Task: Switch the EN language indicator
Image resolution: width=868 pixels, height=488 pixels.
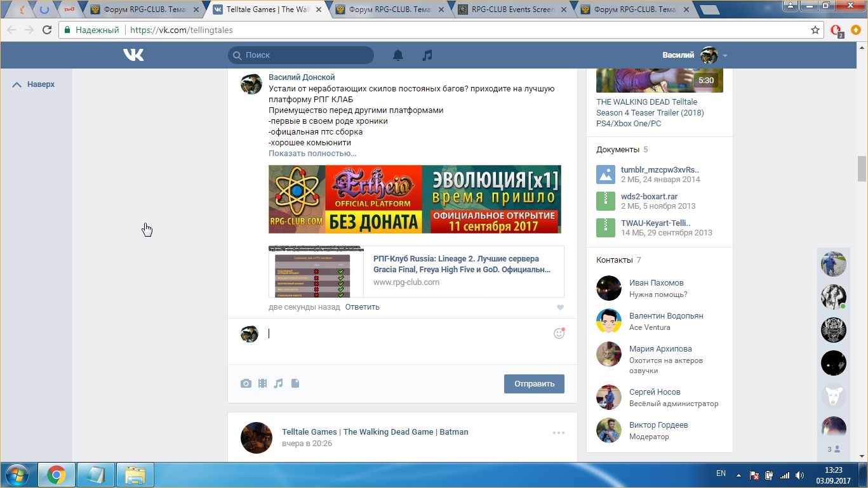Action: pos(721,473)
